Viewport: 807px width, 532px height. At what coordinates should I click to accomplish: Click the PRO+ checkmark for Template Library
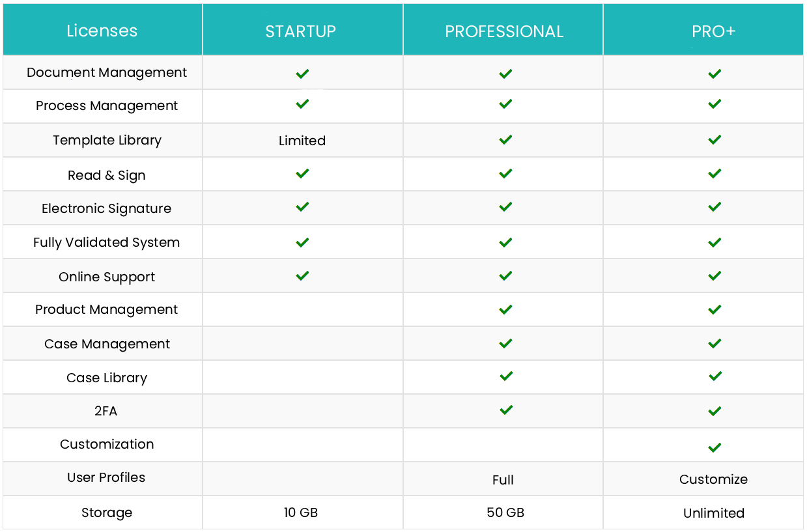point(715,139)
